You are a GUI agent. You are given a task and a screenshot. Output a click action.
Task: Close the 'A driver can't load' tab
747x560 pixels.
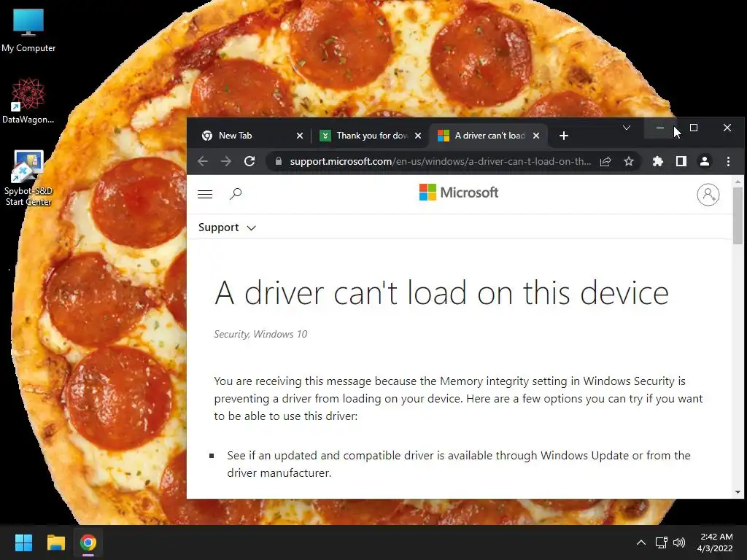(536, 136)
